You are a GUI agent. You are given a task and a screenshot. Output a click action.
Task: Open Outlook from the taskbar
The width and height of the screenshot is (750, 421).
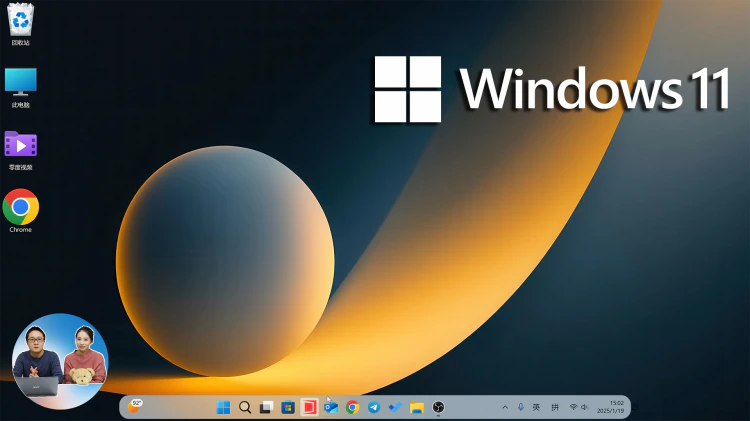(x=331, y=408)
